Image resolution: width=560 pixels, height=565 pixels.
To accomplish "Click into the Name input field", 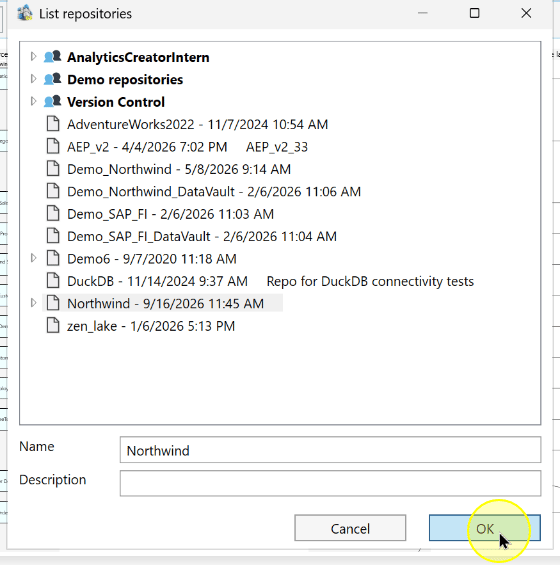I will point(330,450).
